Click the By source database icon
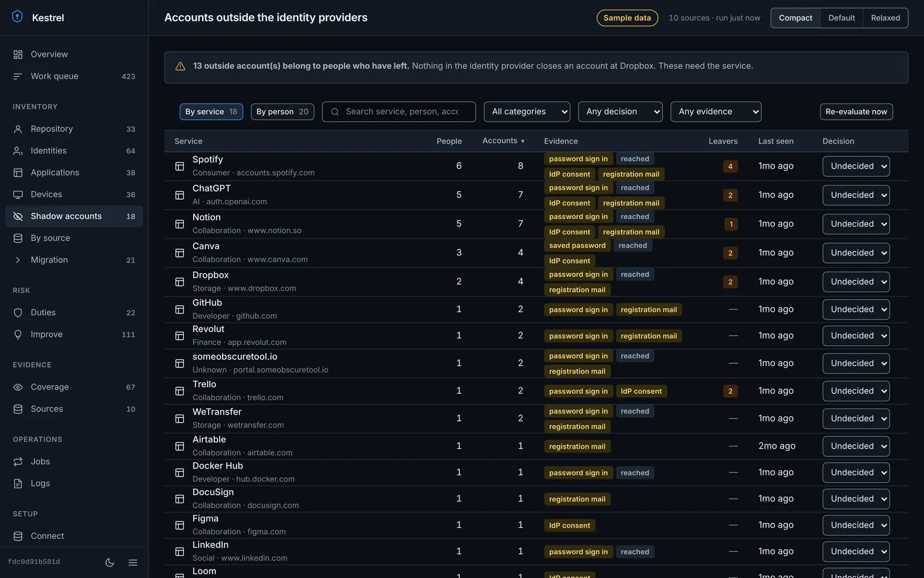This screenshot has height=578, width=924. 18,238
